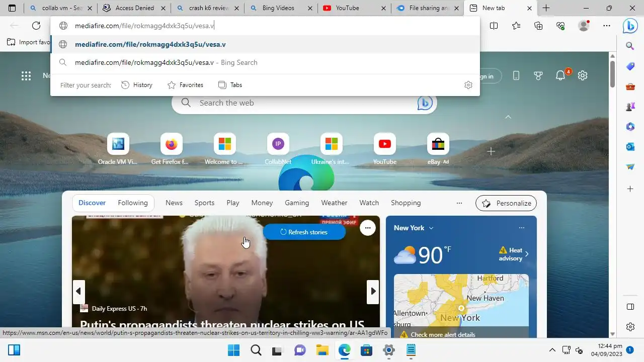
Task: Open Collections icon in toolbar
Action: coord(538,26)
